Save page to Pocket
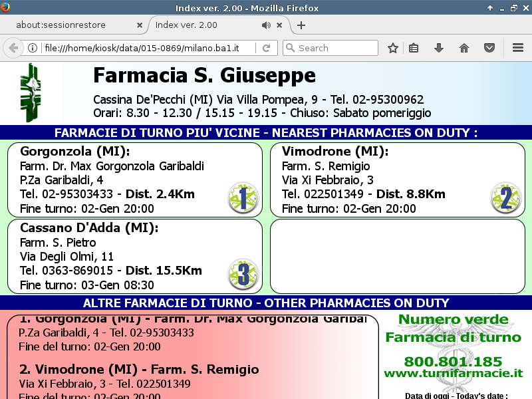The width and height of the screenshot is (532, 399). point(489,48)
